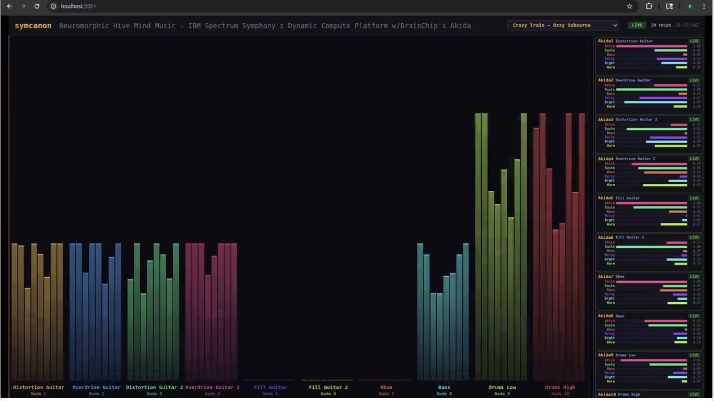The image size is (714, 401).
Task: Open the browser three-dot menu
Action: [x=705, y=6]
